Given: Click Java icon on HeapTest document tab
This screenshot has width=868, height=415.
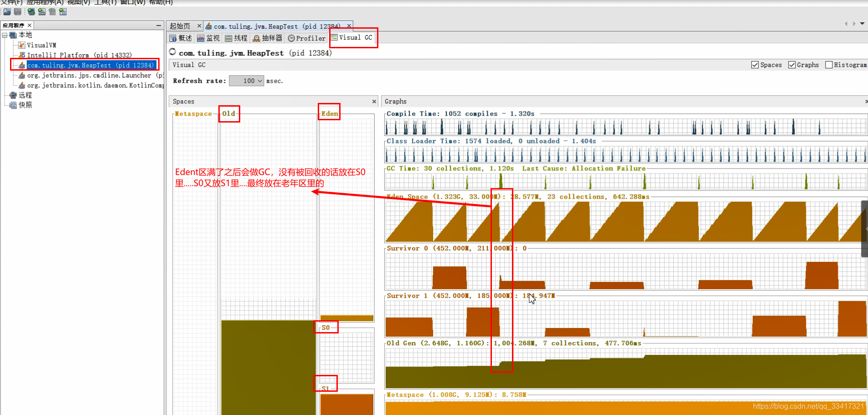Looking at the screenshot, I should point(209,26).
